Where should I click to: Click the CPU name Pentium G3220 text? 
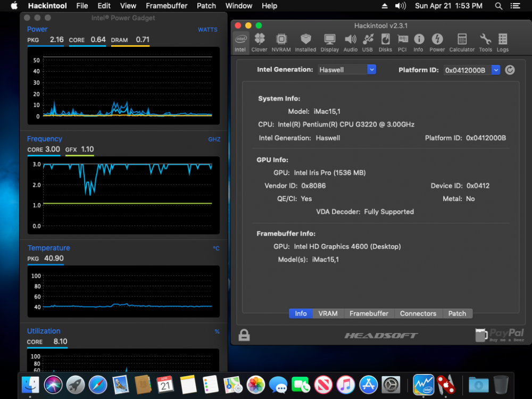pyautogui.click(x=346, y=124)
